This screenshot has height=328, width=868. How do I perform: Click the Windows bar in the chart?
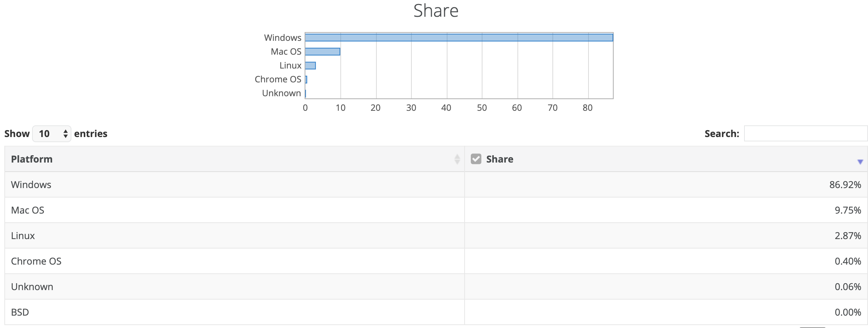pyautogui.click(x=459, y=38)
